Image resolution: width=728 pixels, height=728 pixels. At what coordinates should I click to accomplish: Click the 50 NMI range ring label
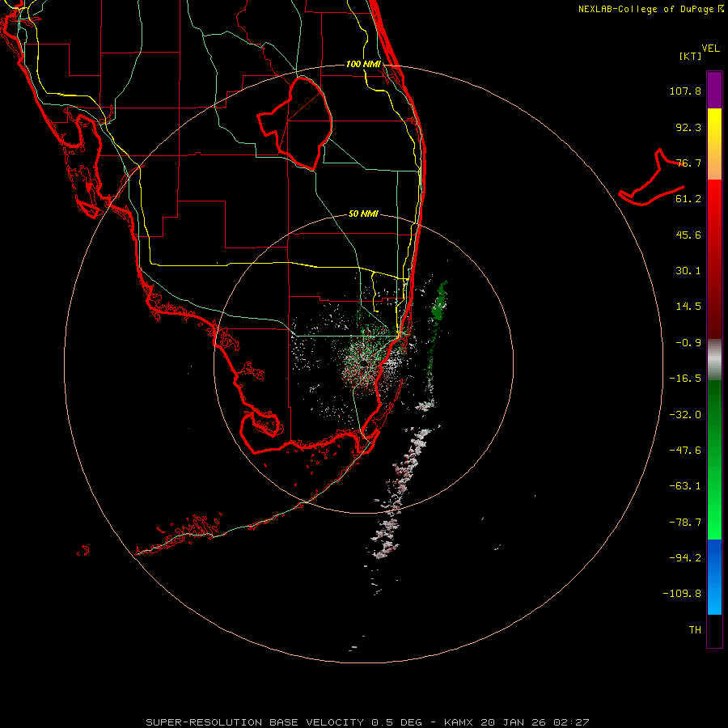[x=363, y=214]
